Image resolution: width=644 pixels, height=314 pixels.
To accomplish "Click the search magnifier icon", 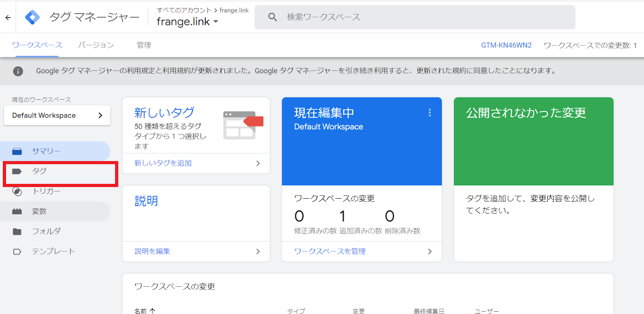I will pos(272,17).
